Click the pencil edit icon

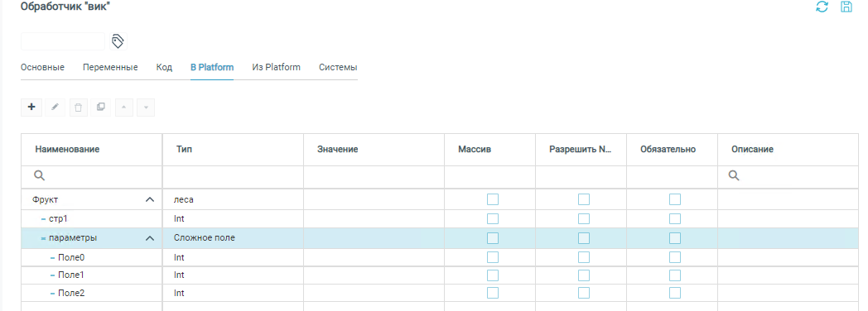click(55, 108)
